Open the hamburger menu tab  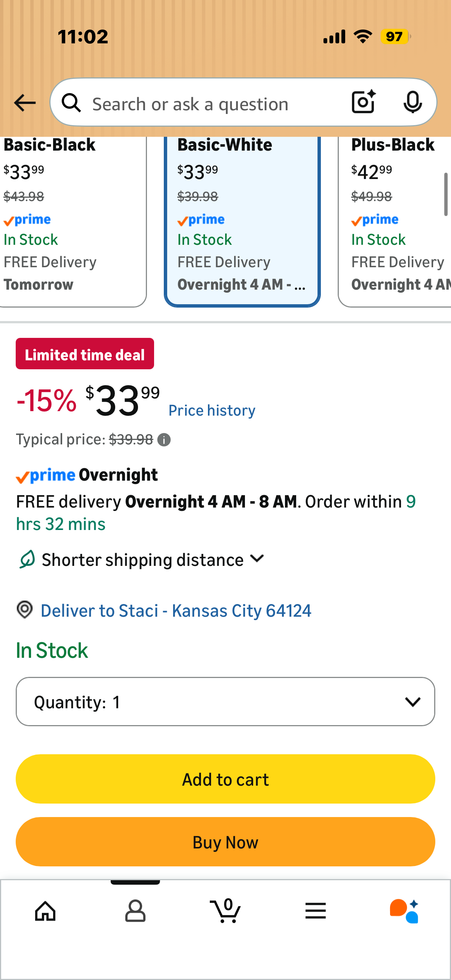(x=316, y=911)
